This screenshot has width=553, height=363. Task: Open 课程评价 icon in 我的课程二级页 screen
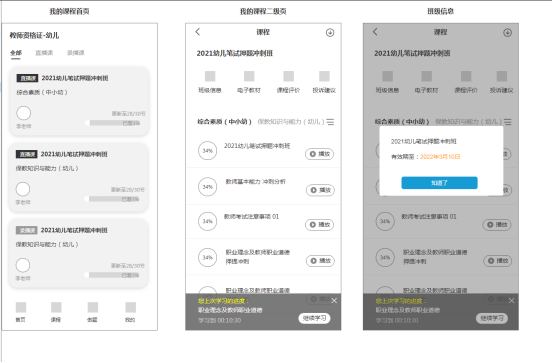[288, 76]
